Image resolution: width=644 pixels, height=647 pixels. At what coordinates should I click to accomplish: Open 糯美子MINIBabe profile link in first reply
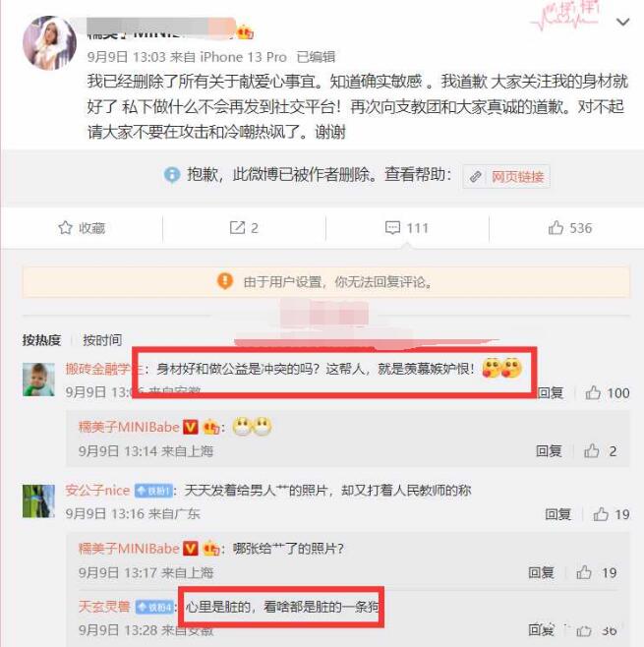[x=129, y=427]
